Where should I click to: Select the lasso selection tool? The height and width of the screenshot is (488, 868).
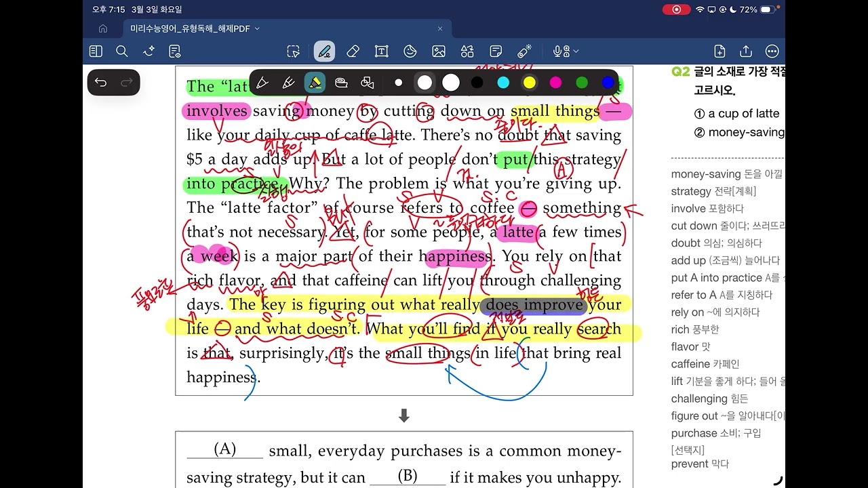point(293,51)
